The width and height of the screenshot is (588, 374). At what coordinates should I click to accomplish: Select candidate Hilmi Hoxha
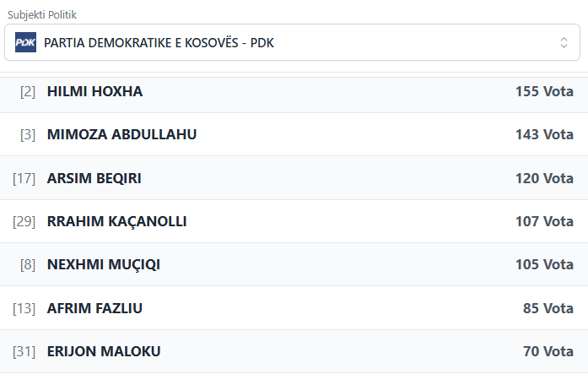pyautogui.click(x=94, y=91)
